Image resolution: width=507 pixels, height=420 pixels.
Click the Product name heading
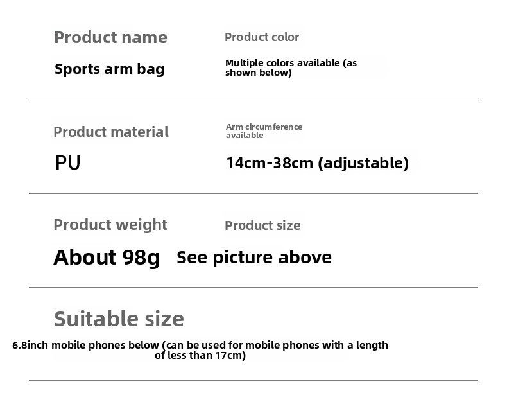110,37
